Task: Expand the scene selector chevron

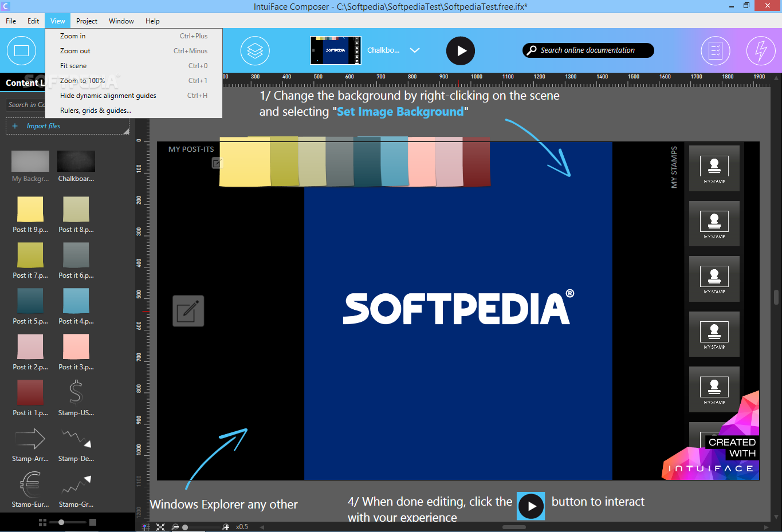Action: coord(415,50)
